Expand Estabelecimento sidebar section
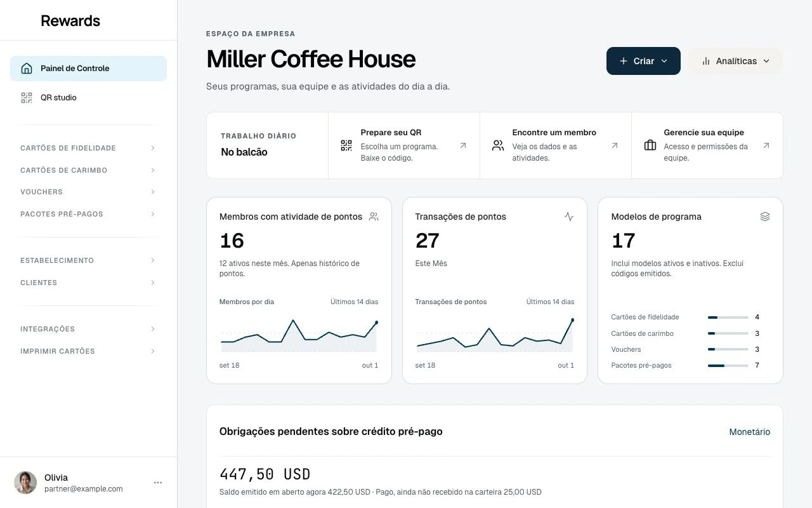This screenshot has width=812, height=508. pos(88,260)
